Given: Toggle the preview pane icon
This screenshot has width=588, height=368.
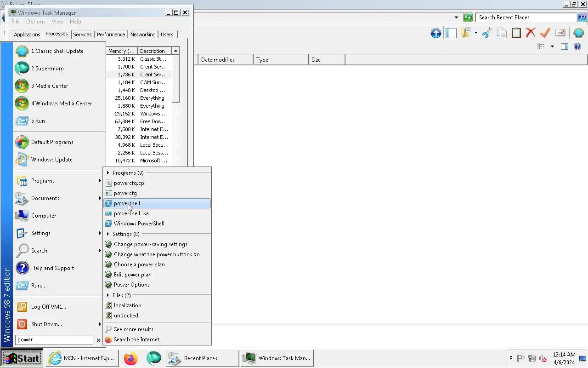Looking at the screenshot, I should pos(565,46).
